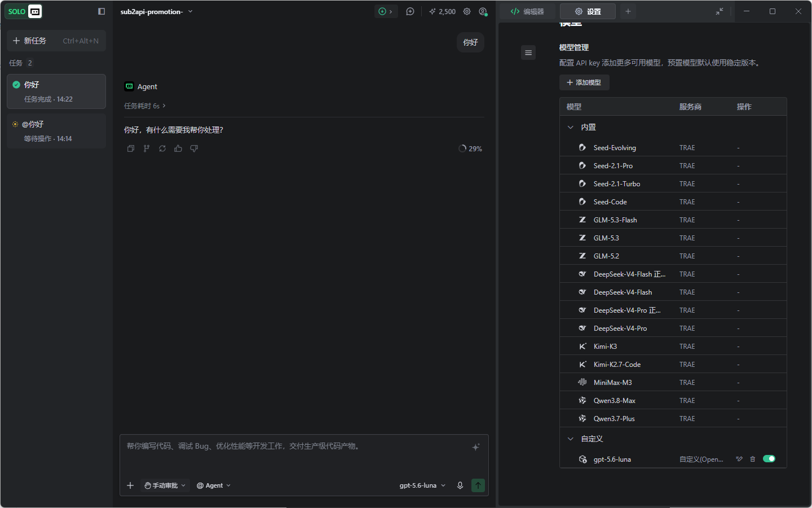
Task: Select the Seed-2.1-Pro model row
Action: pyautogui.click(x=673, y=165)
